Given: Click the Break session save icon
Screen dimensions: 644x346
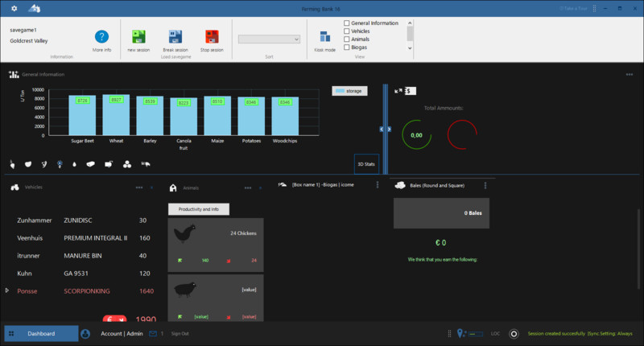Looking at the screenshot, I should click(175, 36).
